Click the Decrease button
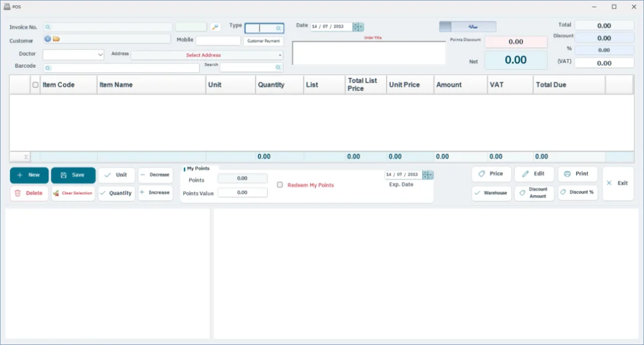The image size is (644, 345). tap(155, 175)
